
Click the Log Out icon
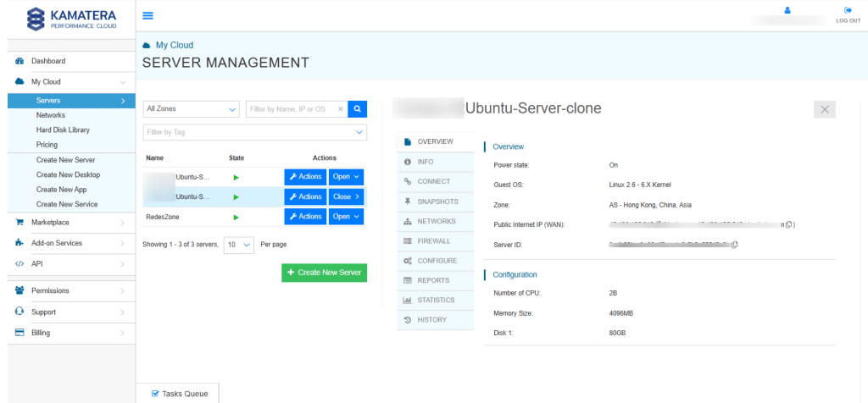coord(847,10)
